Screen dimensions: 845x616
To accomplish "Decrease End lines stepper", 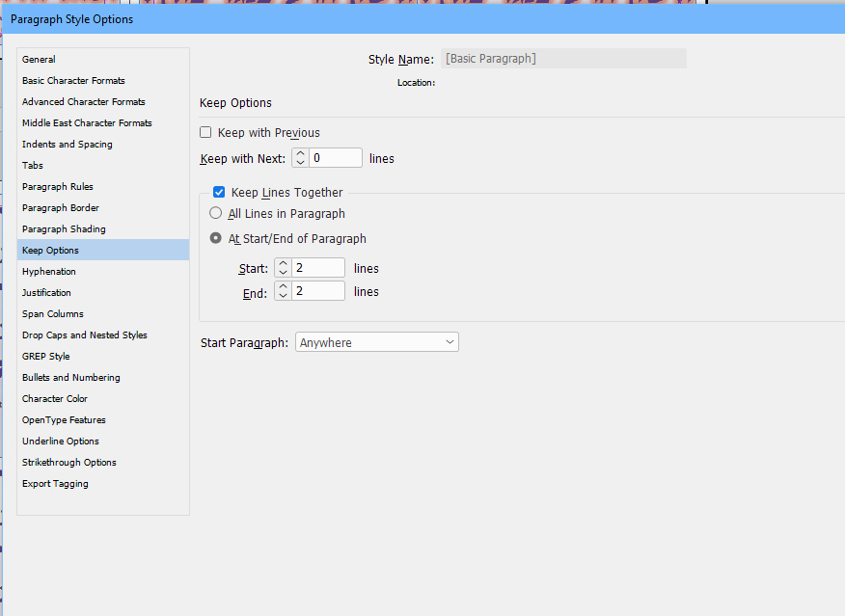I will [x=283, y=295].
